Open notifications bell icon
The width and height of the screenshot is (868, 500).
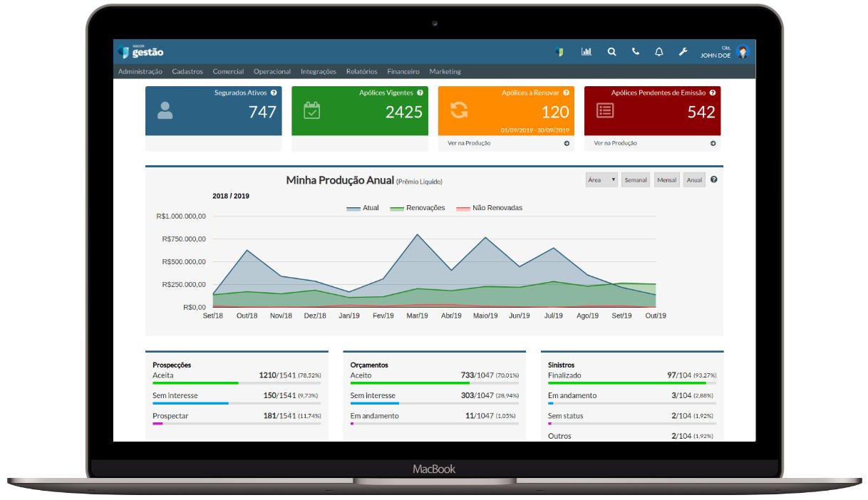coord(659,52)
